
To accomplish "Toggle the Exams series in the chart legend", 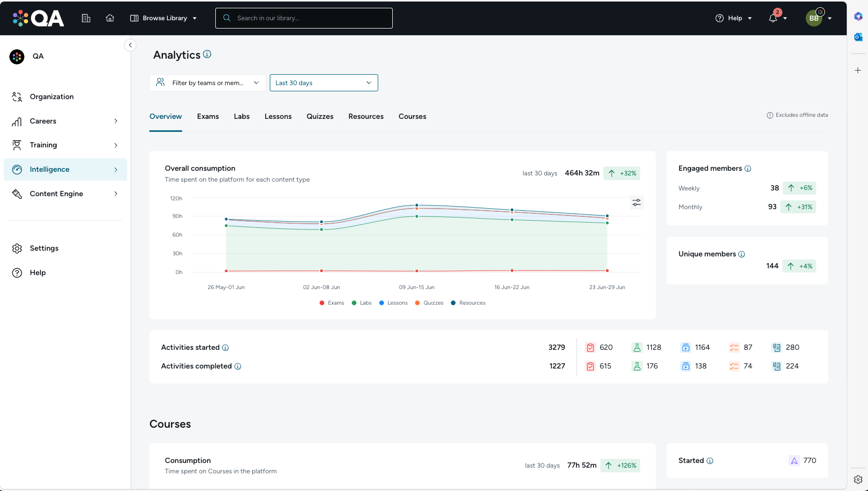I will pyautogui.click(x=332, y=303).
